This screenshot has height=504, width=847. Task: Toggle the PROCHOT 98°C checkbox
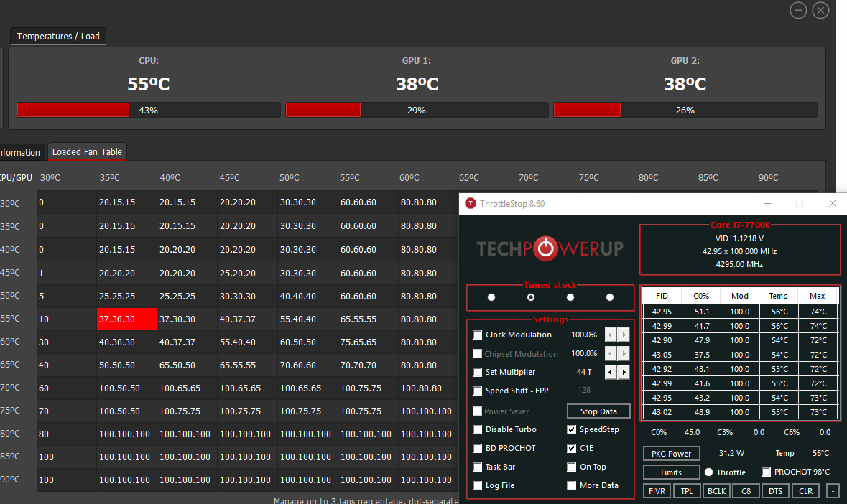click(766, 472)
